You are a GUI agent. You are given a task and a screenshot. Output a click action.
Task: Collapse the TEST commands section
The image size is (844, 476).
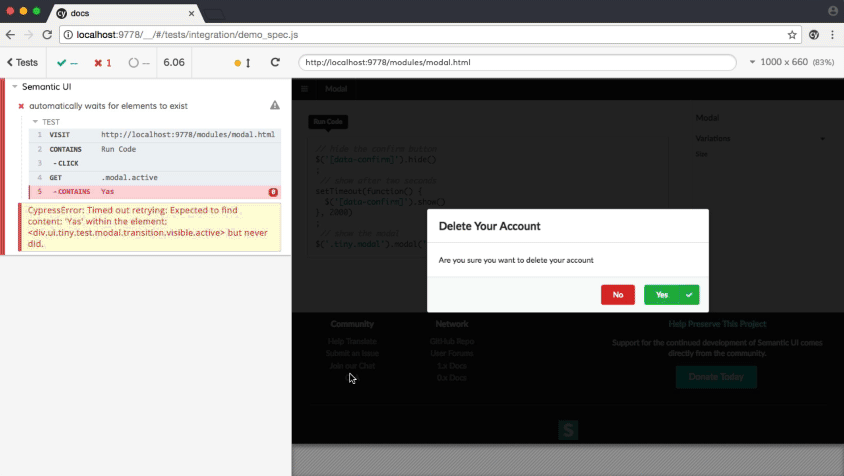46,122
